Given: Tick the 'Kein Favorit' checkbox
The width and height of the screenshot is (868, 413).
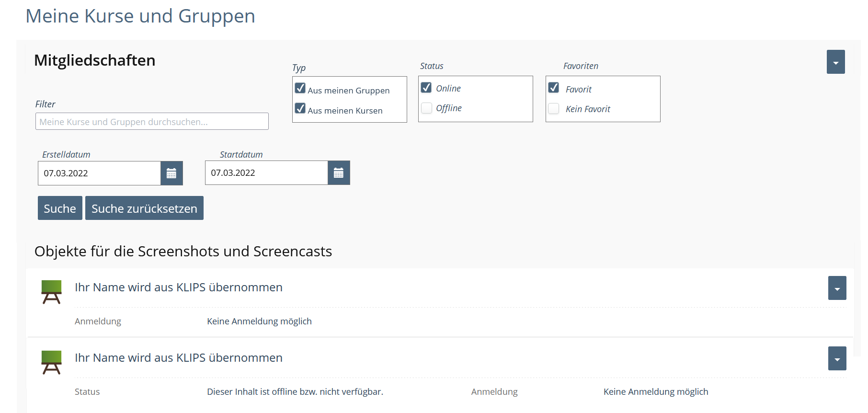Looking at the screenshot, I should click(554, 109).
